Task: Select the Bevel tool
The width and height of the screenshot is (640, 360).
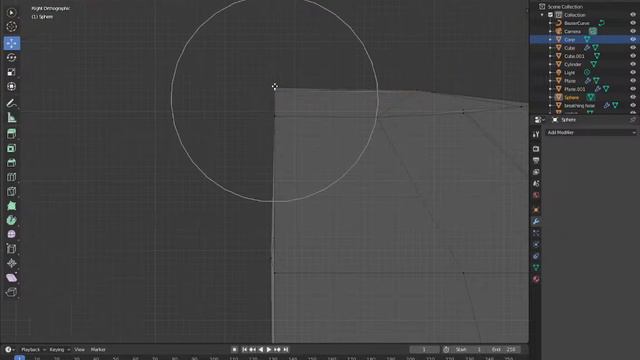Action: 11,163
